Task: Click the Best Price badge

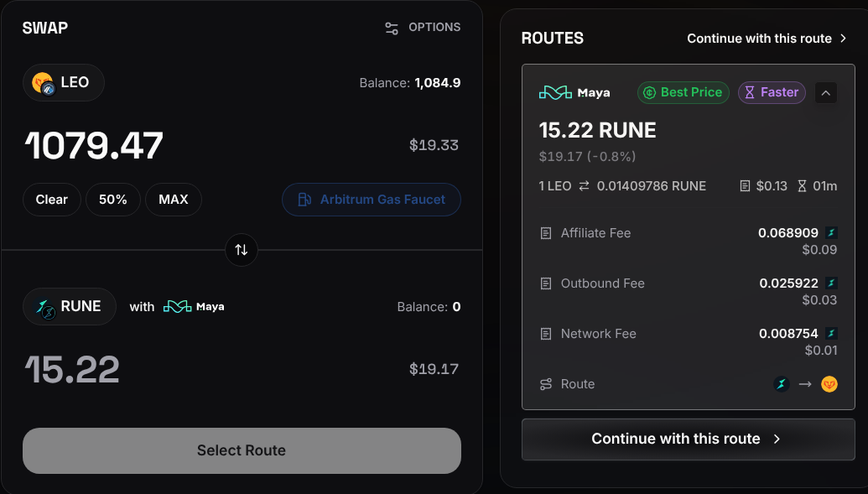Action: coord(683,92)
